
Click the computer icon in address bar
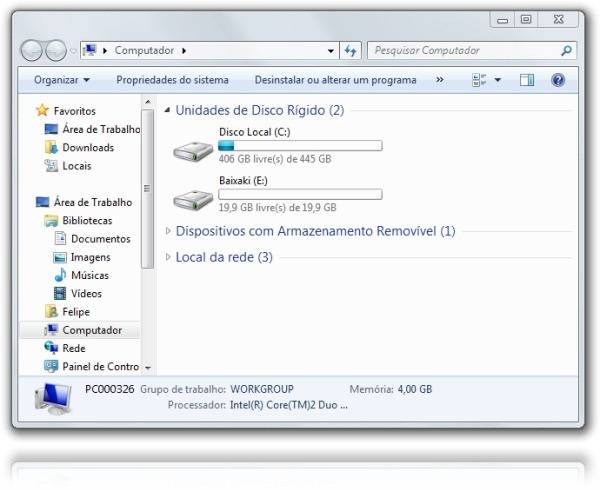click(90, 50)
